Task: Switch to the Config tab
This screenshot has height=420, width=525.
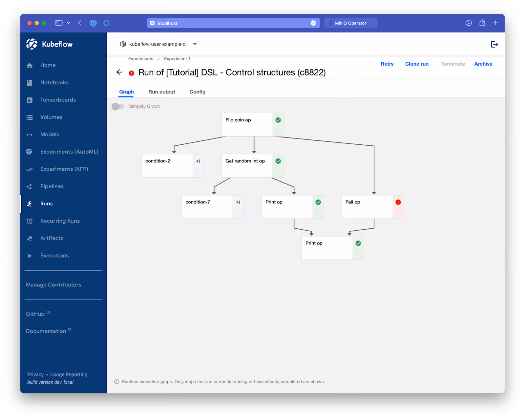Action: [198, 92]
